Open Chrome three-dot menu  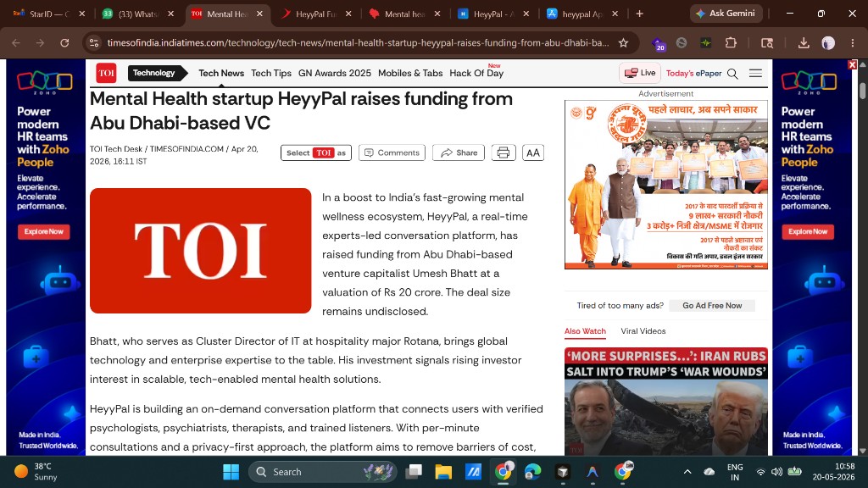click(x=853, y=43)
